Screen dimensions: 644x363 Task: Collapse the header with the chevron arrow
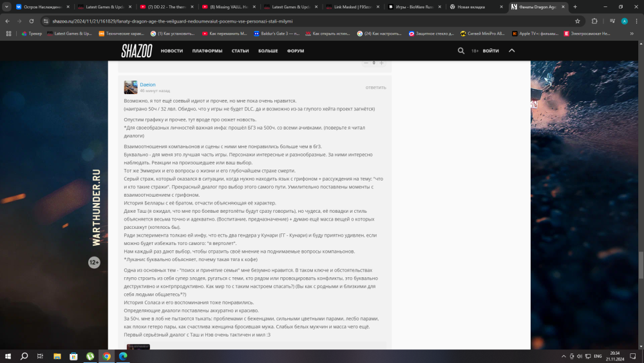[x=512, y=50]
